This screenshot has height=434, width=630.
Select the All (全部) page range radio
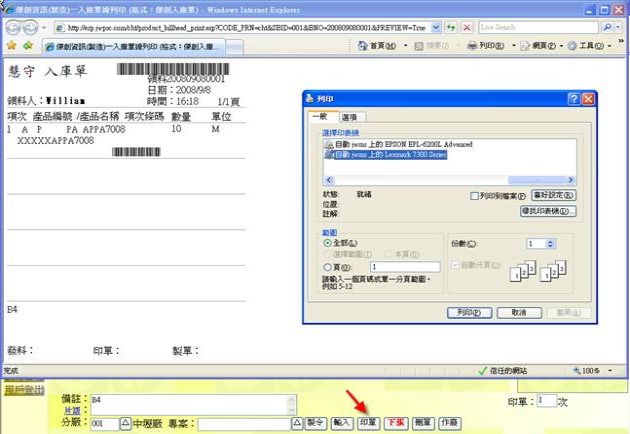(328, 243)
